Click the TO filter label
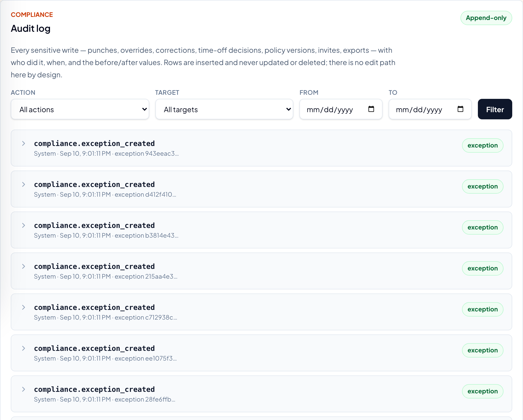The image size is (523, 420). click(393, 92)
